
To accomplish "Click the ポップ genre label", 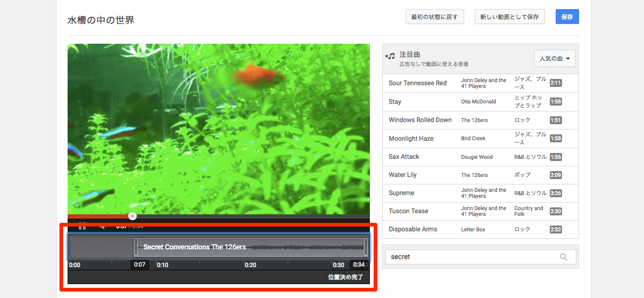I will (x=522, y=175).
